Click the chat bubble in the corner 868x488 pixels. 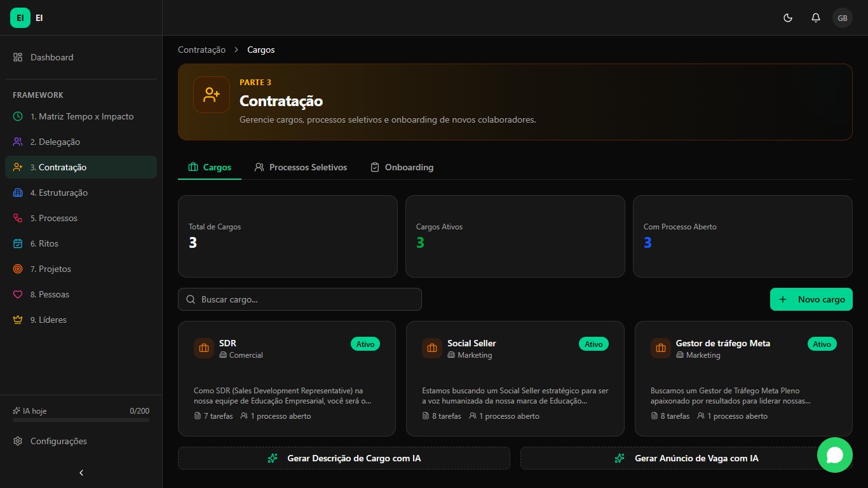click(x=835, y=455)
